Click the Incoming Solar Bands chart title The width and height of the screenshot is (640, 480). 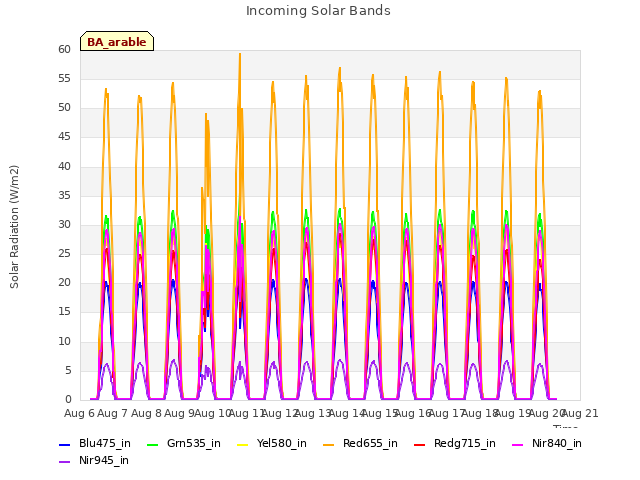318,11
